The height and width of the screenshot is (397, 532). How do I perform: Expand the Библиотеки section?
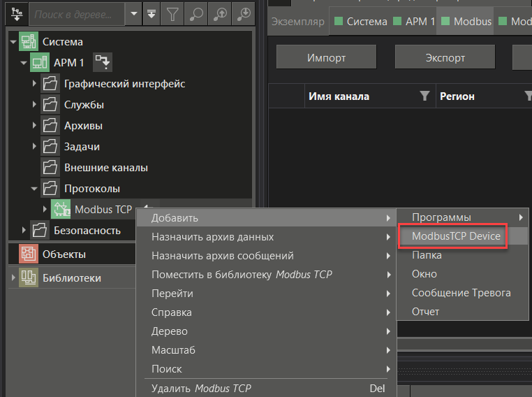(12, 278)
